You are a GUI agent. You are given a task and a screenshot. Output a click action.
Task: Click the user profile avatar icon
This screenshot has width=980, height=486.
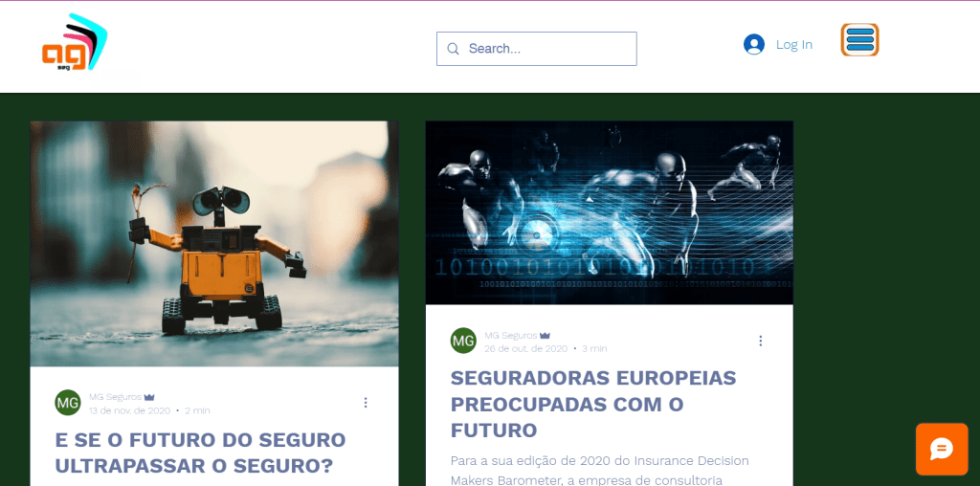point(754,44)
